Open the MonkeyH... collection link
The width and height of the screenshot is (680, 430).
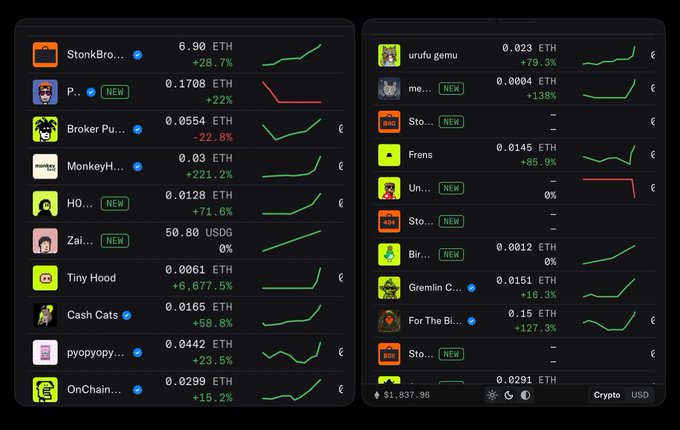tap(95, 166)
